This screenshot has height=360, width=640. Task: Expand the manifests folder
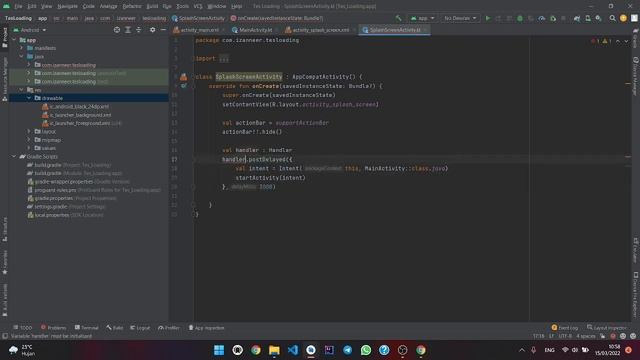click(22, 48)
